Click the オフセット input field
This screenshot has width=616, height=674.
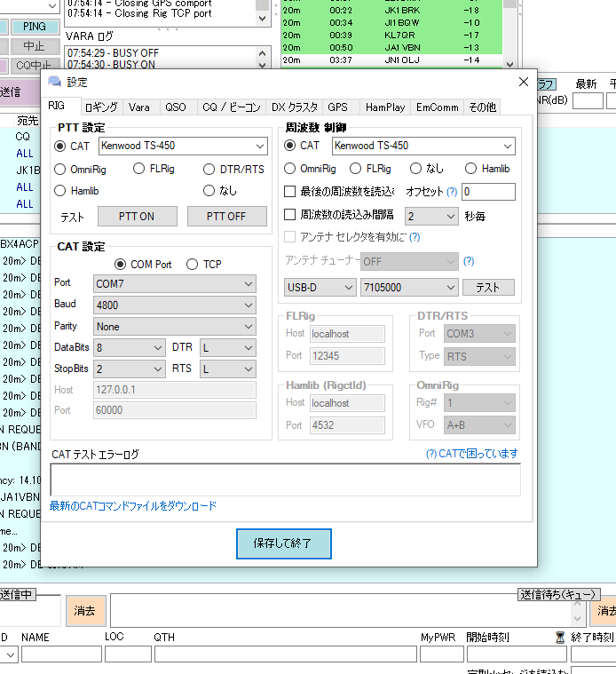(x=487, y=192)
